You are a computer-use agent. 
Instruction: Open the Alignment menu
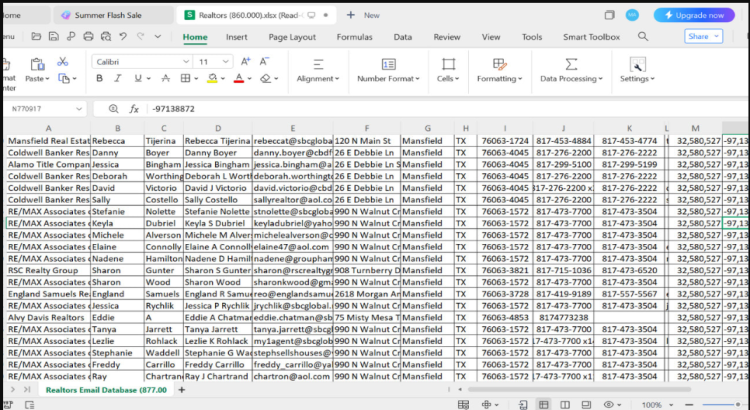(318, 70)
